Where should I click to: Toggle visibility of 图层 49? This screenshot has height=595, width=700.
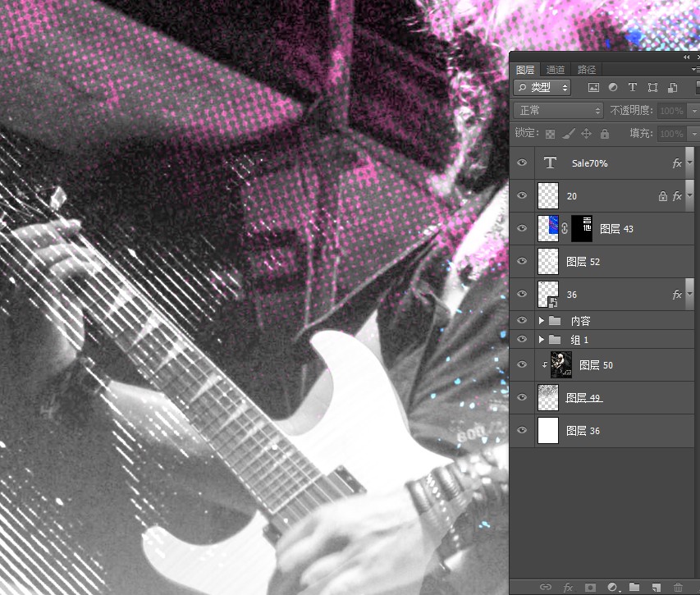point(522,397)
